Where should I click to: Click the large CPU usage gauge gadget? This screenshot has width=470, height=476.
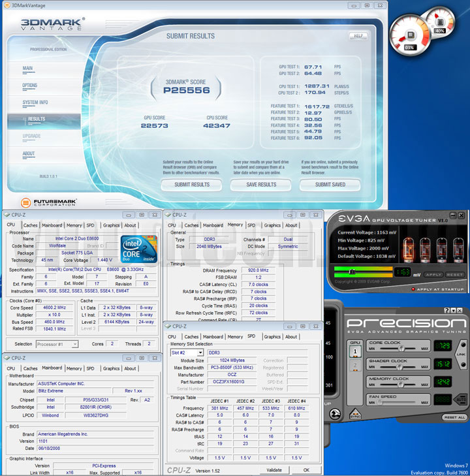pos(410,35)
